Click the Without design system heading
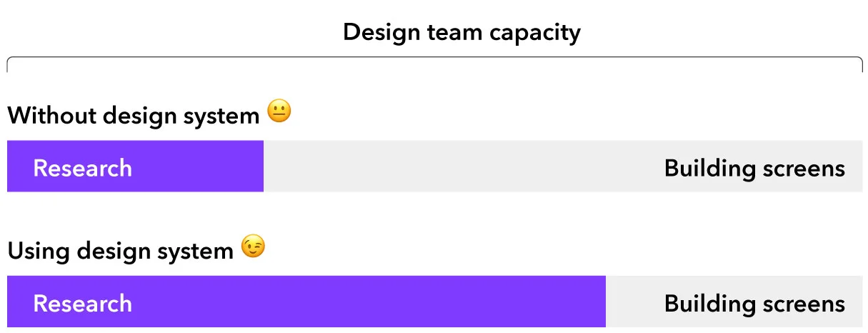This screenshot has width=868, height=333. [133, 115]
